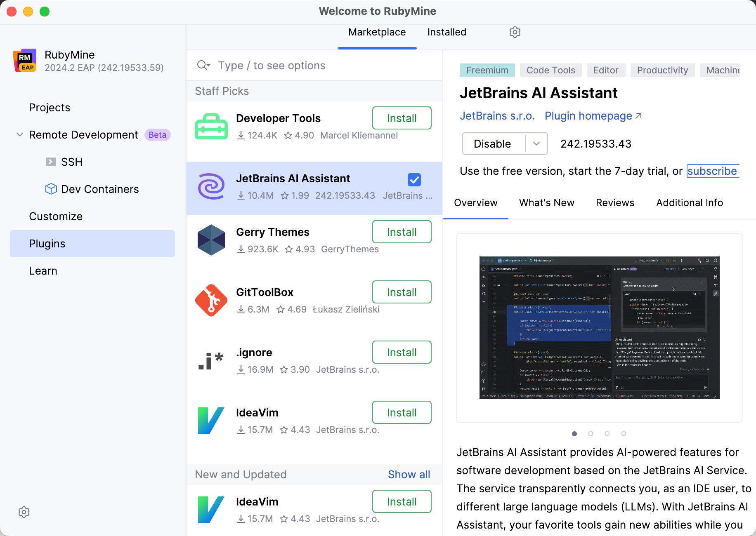Open the What's New tab

tap(546, 202)
